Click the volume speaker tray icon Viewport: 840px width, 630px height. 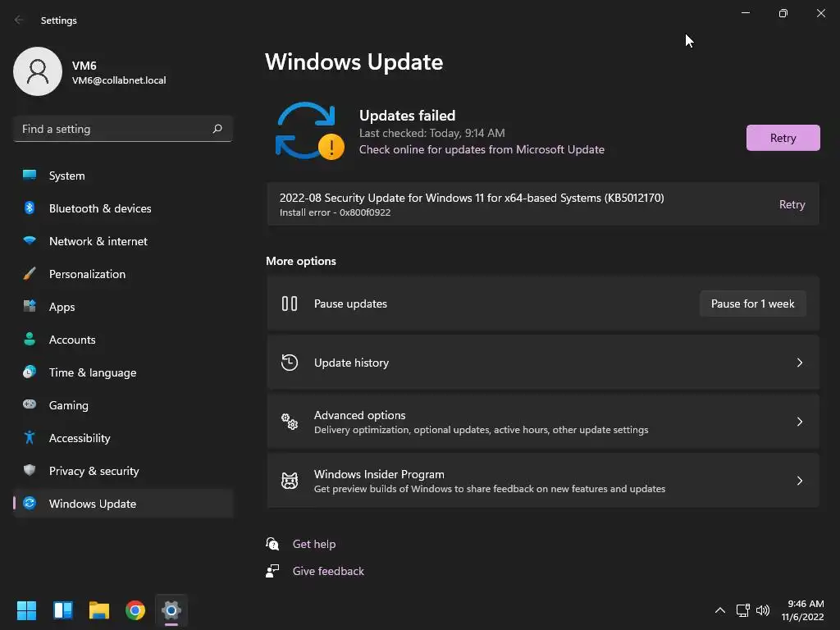763,610
